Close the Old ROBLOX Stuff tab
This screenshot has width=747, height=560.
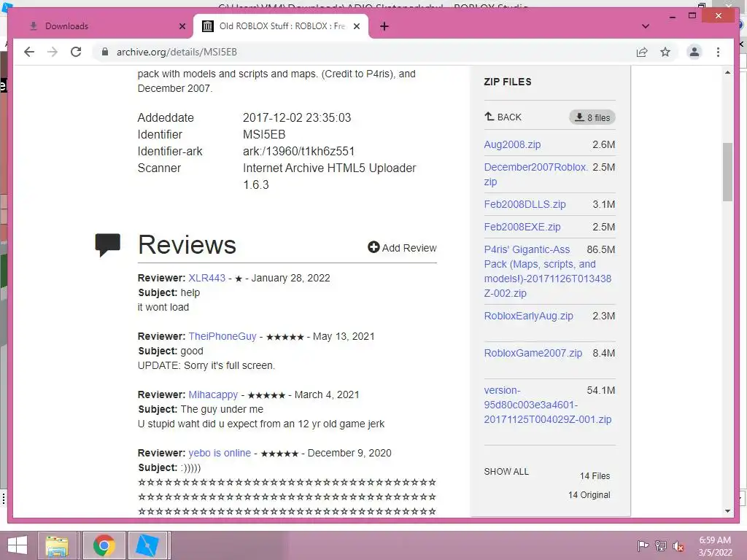coord(356,26)
